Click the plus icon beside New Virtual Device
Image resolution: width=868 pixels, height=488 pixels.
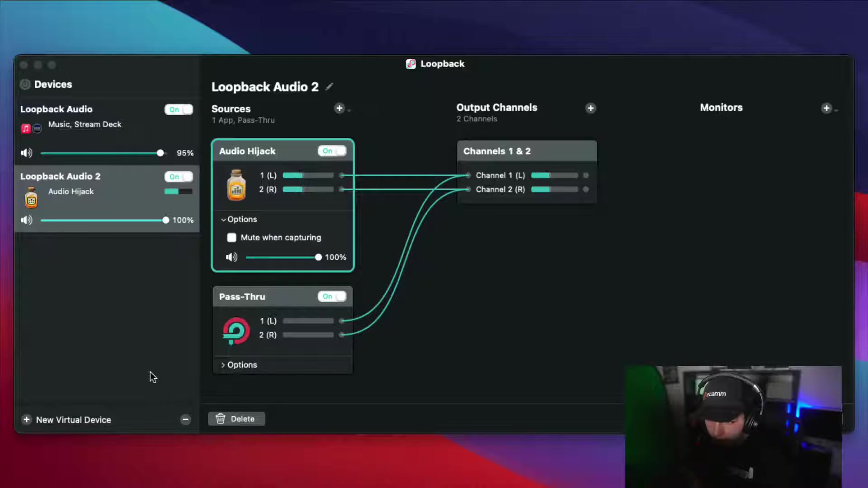[x=26, y=419]
